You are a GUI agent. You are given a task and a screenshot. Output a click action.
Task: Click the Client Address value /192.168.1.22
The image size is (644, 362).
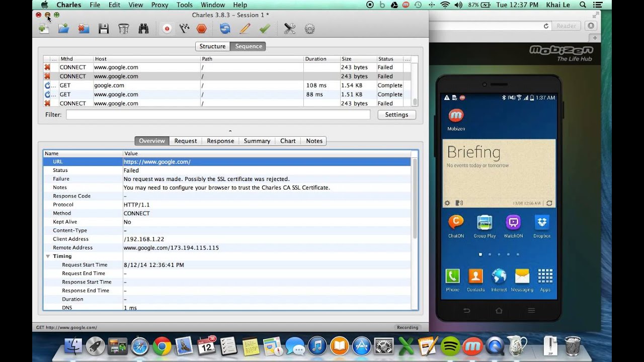tap(144, 239)
